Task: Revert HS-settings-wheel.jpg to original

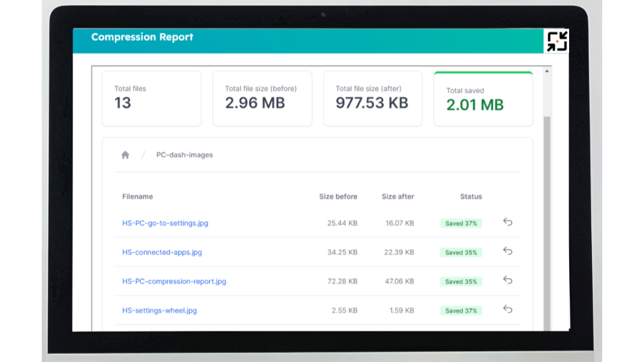Action: [508, 309]
